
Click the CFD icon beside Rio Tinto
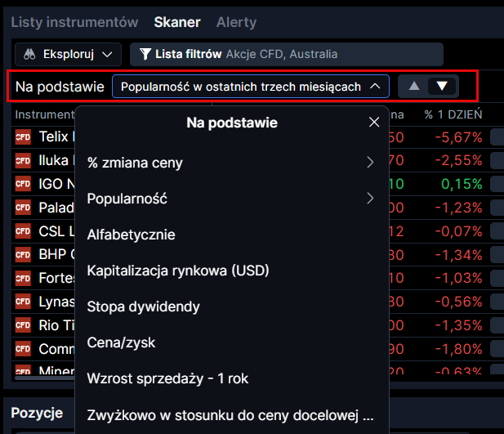click(23, 325)
